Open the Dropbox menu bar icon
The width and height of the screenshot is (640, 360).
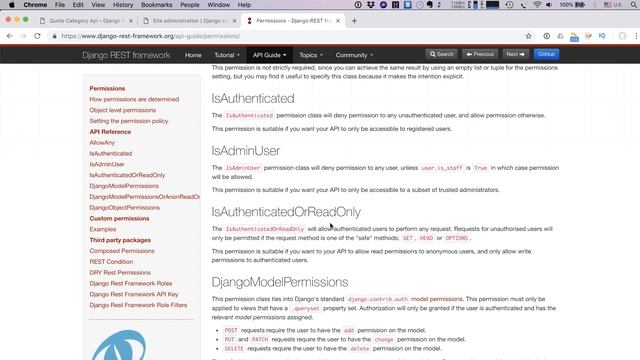(371, 5)
